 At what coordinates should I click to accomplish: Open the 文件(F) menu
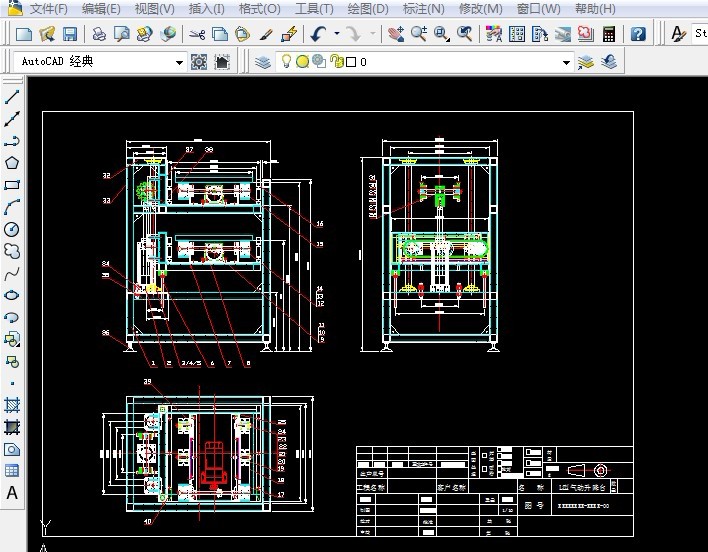tap(49, 9)
